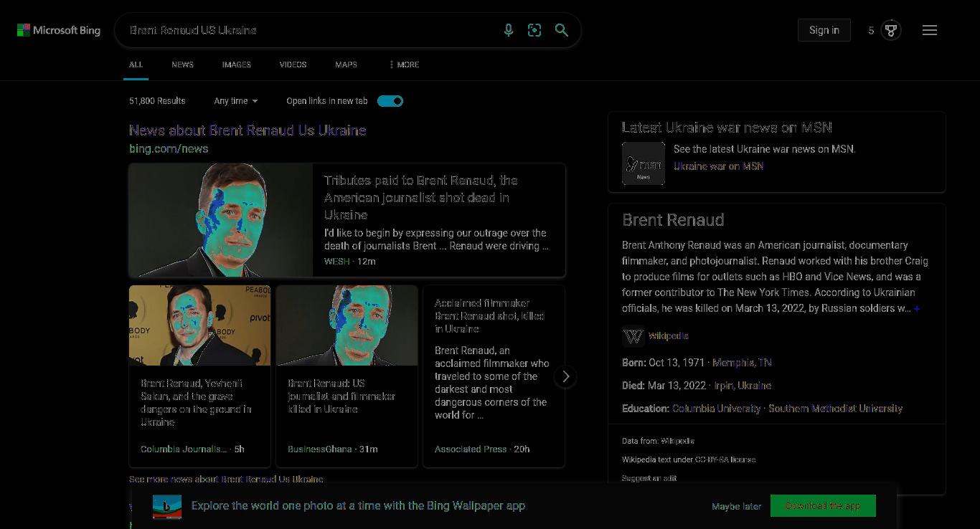This screenshot has width=980, height=529.
Task: Open Memphis, TN birthplace link
Action: [742, 363]
